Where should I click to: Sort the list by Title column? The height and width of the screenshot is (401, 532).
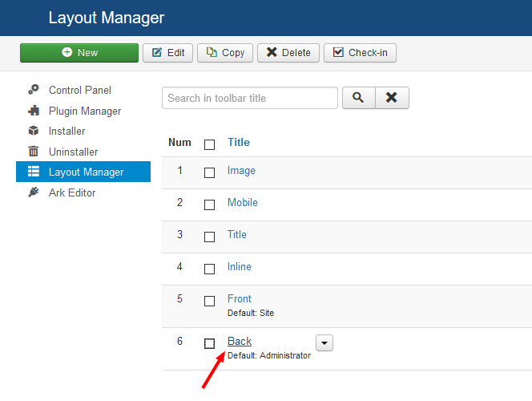[239, 143]
